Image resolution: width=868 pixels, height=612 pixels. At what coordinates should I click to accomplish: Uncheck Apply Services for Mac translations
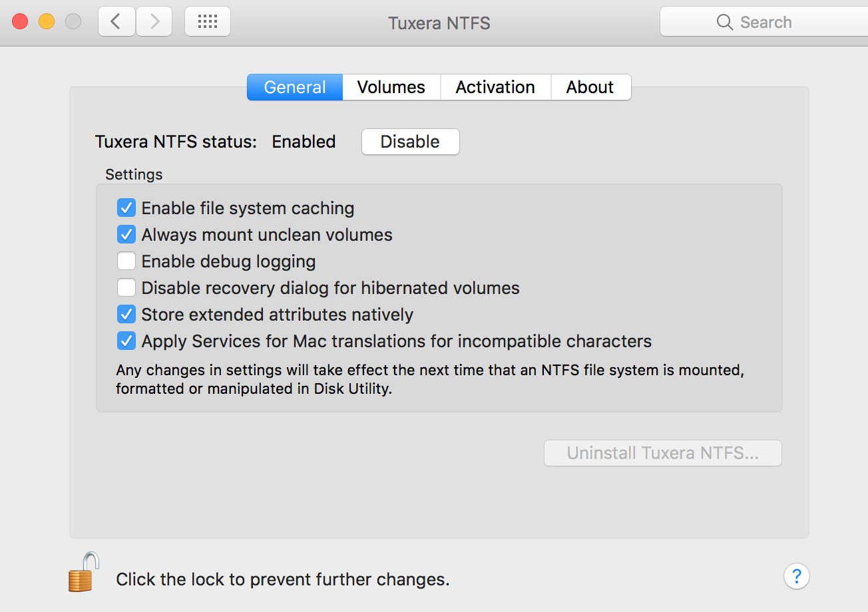(x=126, y=341)
